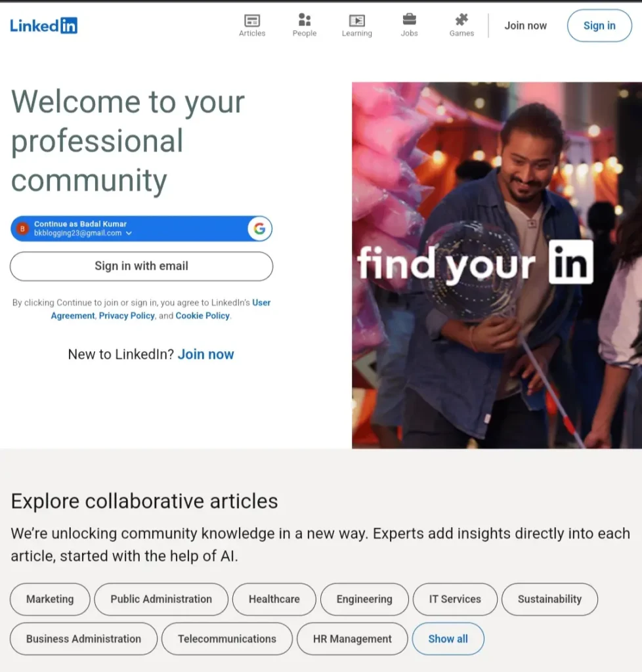Open the Cookie Policy link
The width and height of the screenshot is (642, 672).
[x=202, y=316]
